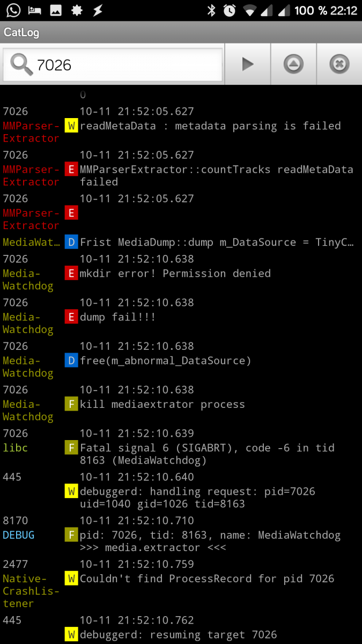The width and height of the screenshot is (362, 644).
Task: Tap the CatLog title bar
Action: (x=181, y=32)
